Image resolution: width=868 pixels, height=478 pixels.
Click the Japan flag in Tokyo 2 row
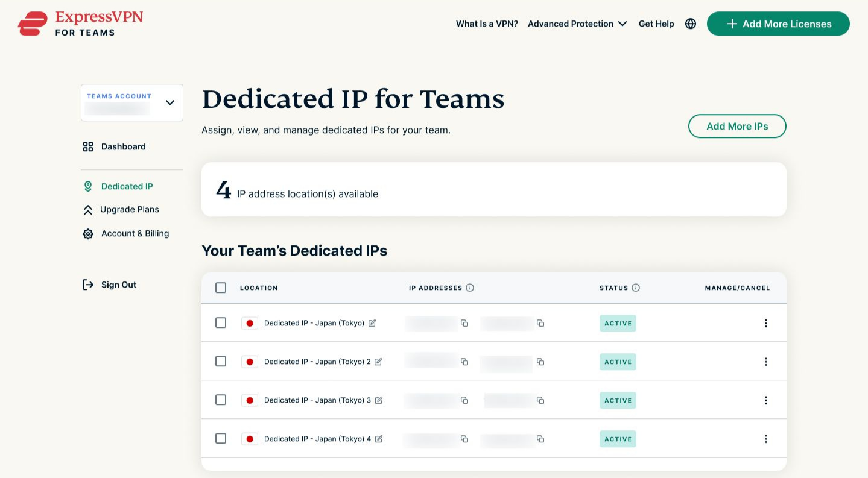tap(250, 362)
